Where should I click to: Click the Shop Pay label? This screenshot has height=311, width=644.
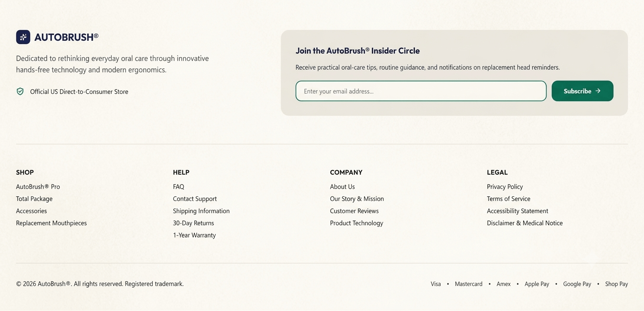pos(616,284)
